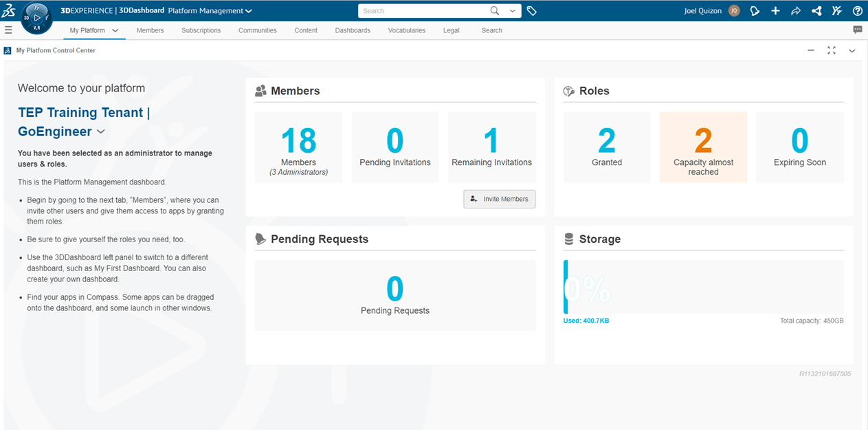The height and width of the screenshot is (430, 868).
Task: Click the Share arrow icon
Action: (x=796, y=10)
